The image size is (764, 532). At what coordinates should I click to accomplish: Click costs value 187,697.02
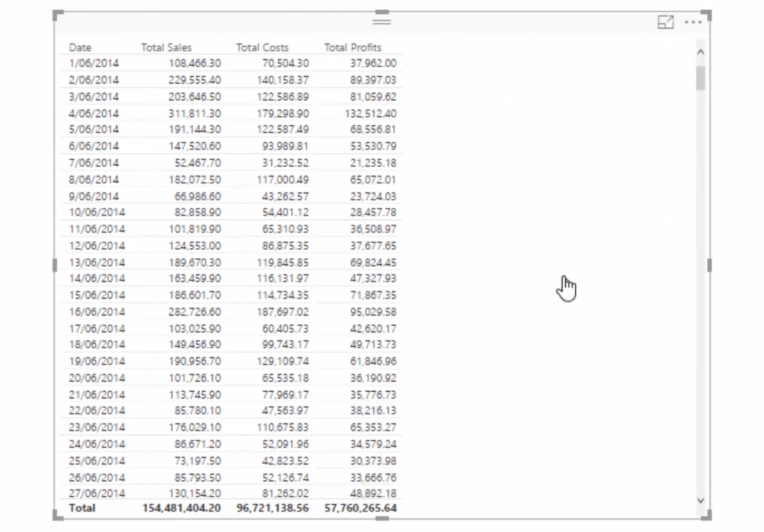(x=282, y=312)
